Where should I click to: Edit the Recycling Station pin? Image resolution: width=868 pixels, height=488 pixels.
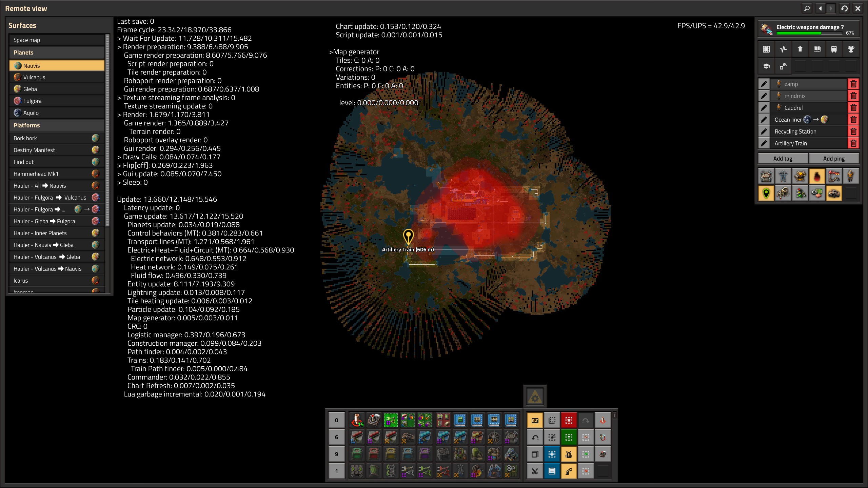(764, 131)
